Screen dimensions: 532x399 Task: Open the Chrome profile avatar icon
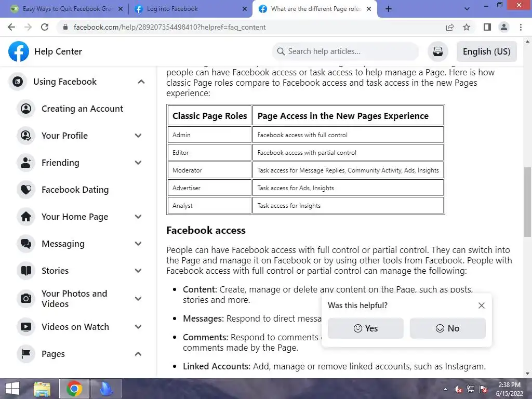(x=504, y=27)
